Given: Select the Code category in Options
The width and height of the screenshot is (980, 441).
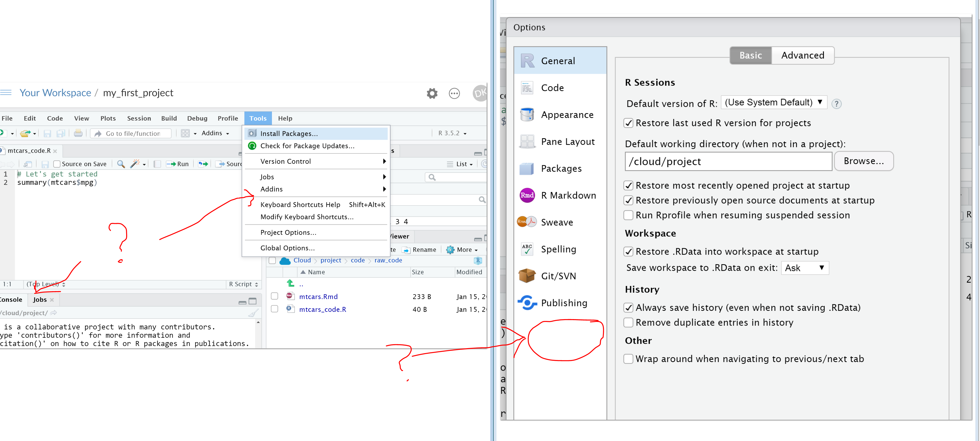Looking at the screenshot, I should pyautogui.click(x=560, y=87).
